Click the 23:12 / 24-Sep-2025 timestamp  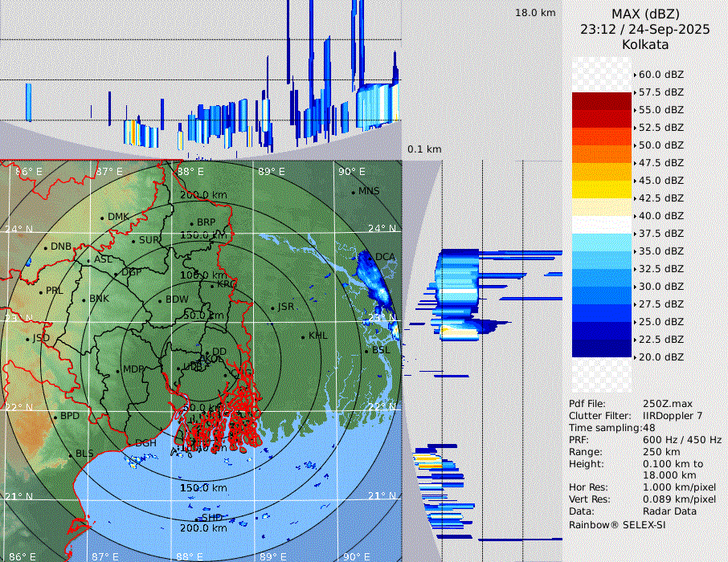644,29
